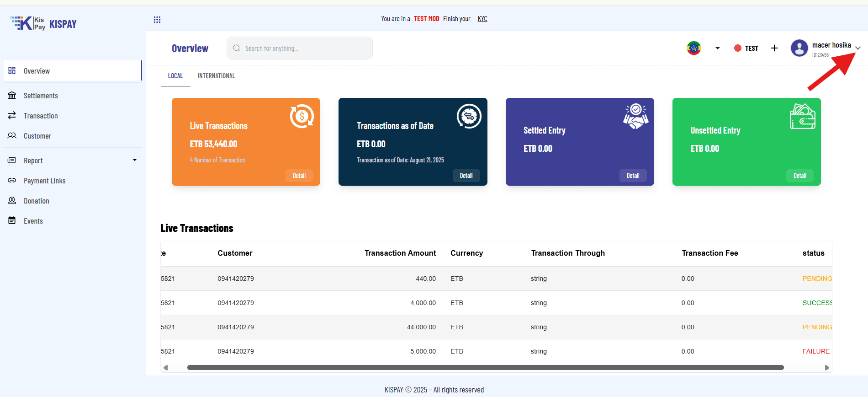This screenshot has width=868, height=397.
Task: Click the table horizontal scrollbar thumb
Action: 486,367
